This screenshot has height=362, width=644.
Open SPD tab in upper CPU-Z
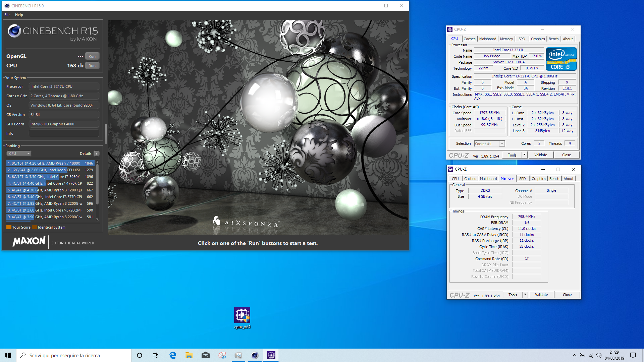[522, 39]
